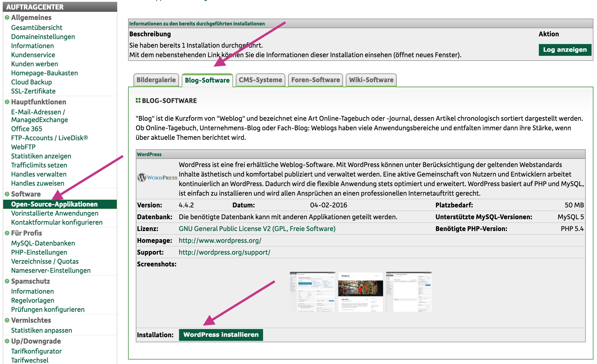
Task: Open the WordPress dashboard screenshot thumbnail
Action: coord(312,292)
